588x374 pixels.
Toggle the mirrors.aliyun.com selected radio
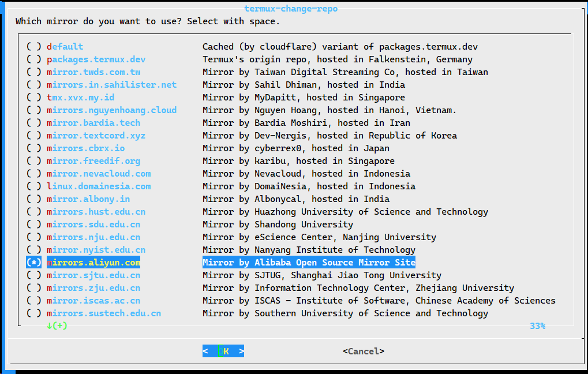point(34,263)
